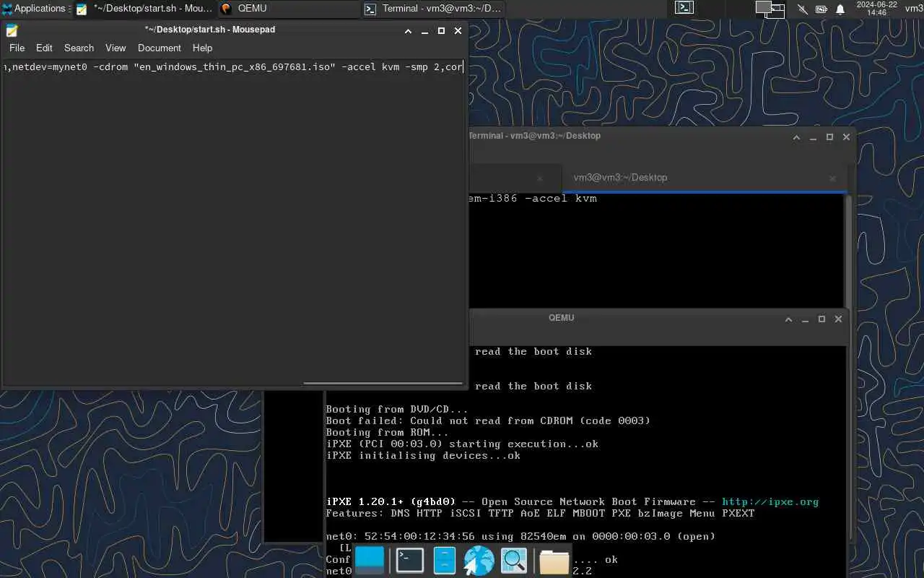
Task: Open the Applications menu
Action: pyautogui.click(x=34, y=9)
